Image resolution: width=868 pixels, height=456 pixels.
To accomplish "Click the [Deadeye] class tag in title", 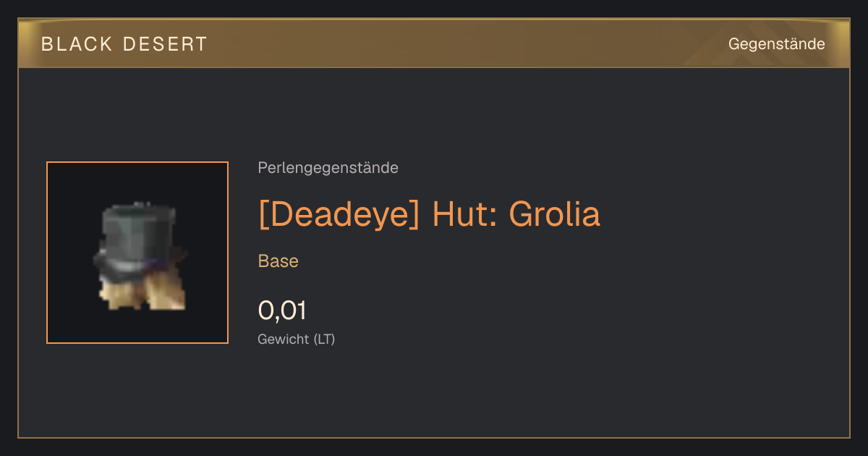I will click(x=339, y=214).
